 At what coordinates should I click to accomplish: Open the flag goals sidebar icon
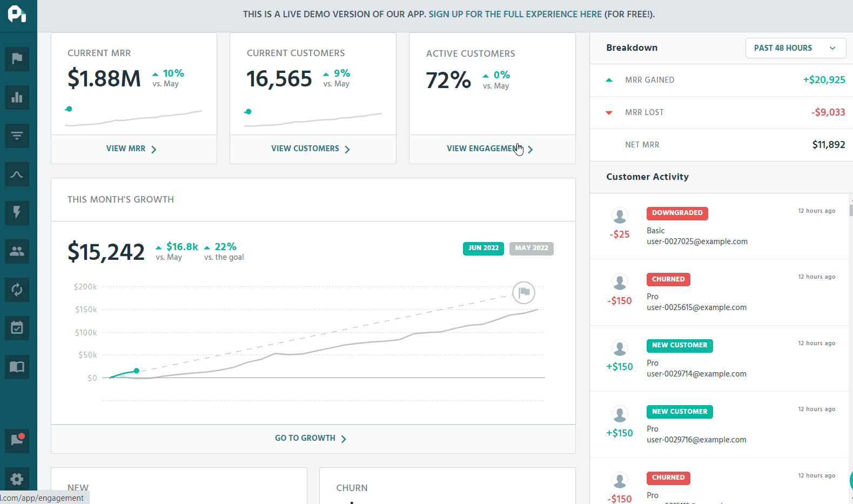[17, 58]
